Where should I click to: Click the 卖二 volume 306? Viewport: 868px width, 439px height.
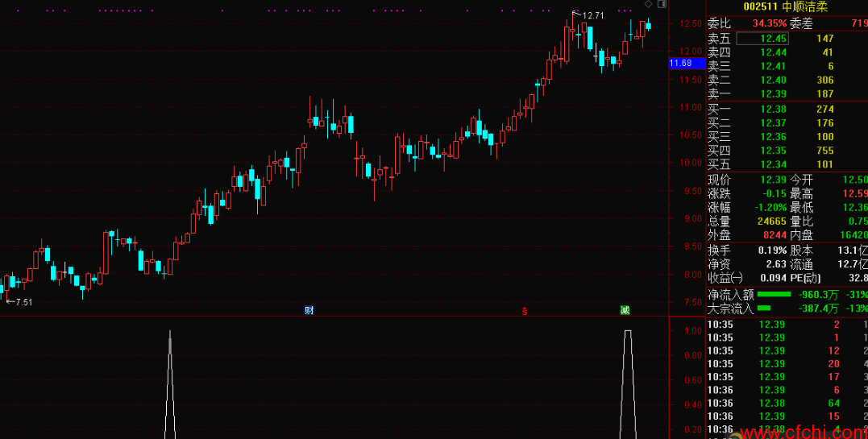coord(824,80)
